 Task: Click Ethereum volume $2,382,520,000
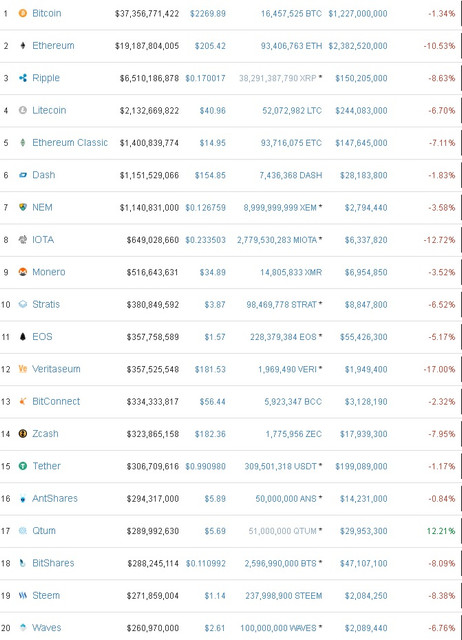point(358,46)
